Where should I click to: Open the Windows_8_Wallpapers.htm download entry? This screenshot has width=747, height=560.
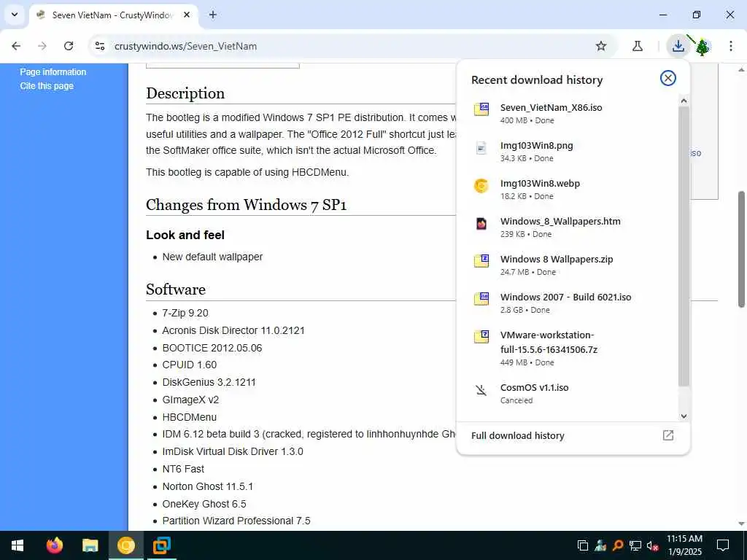[x=567, y=227]
